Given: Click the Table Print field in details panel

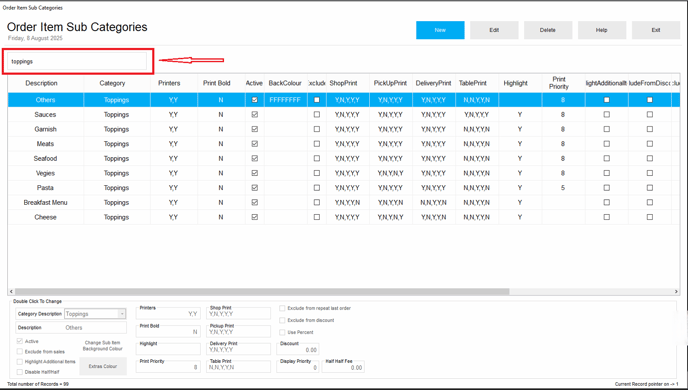Looking at the screenshot, I should coord(238,367).
